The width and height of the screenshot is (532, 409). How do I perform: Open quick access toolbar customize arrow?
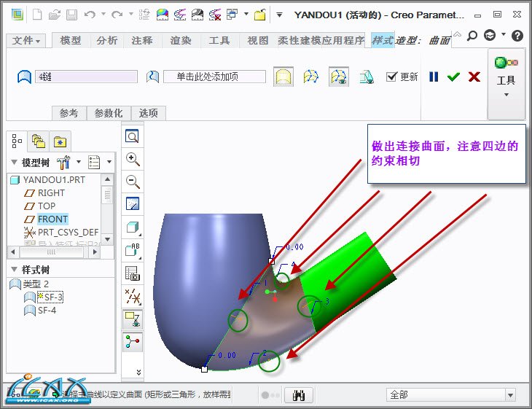(279, 15)
